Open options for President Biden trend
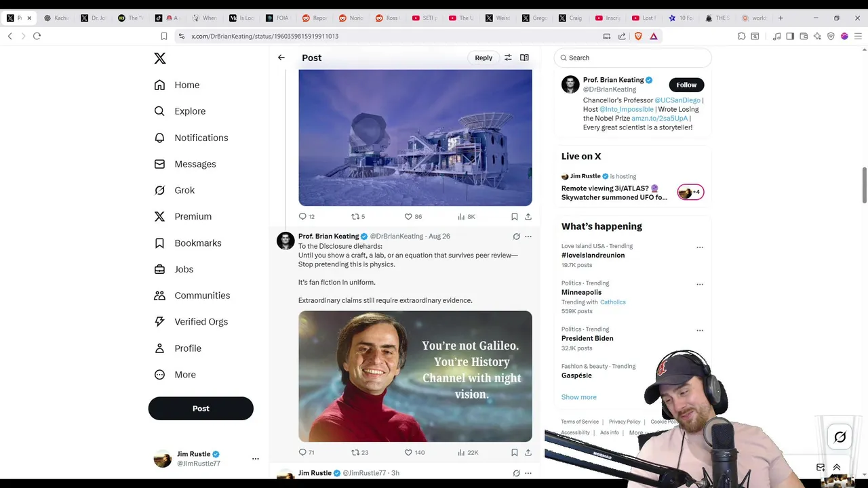The image size is (868, 488). (x=700, y=330)
